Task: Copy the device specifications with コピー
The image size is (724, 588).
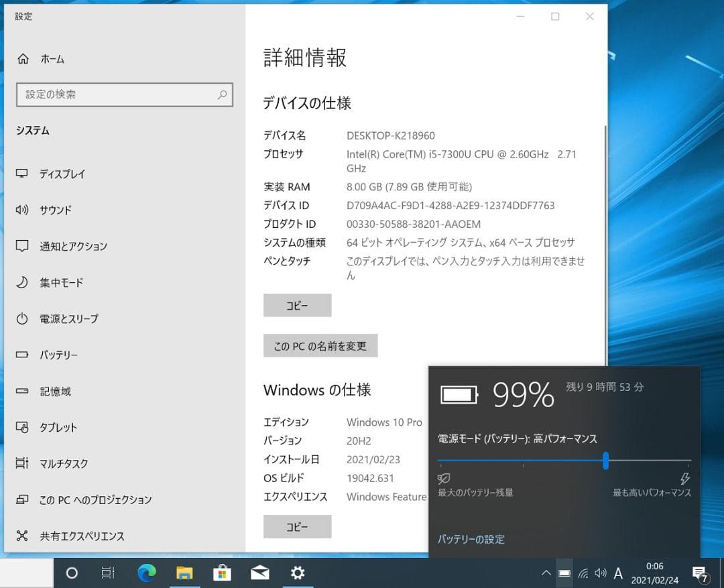Action: pos(297,305)
